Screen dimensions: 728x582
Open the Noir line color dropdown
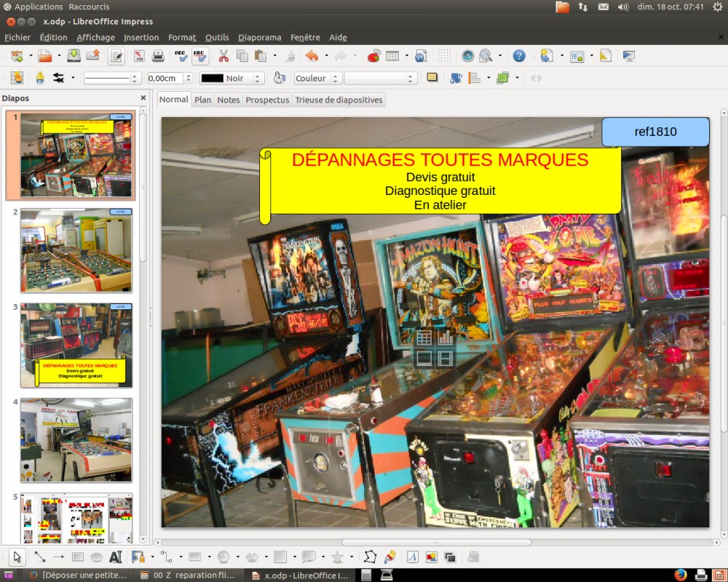coord(232,79)
